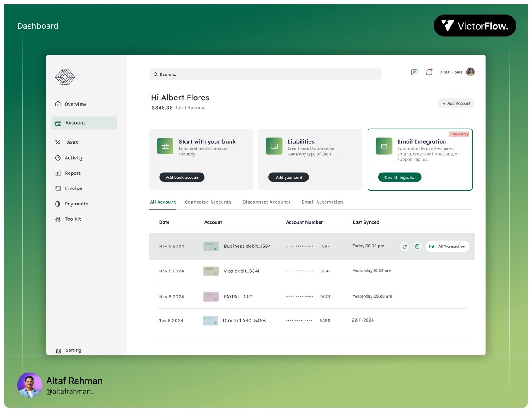532x412 pixels.
Task: Click the Last Synced column header
Action: coord(366,222)
